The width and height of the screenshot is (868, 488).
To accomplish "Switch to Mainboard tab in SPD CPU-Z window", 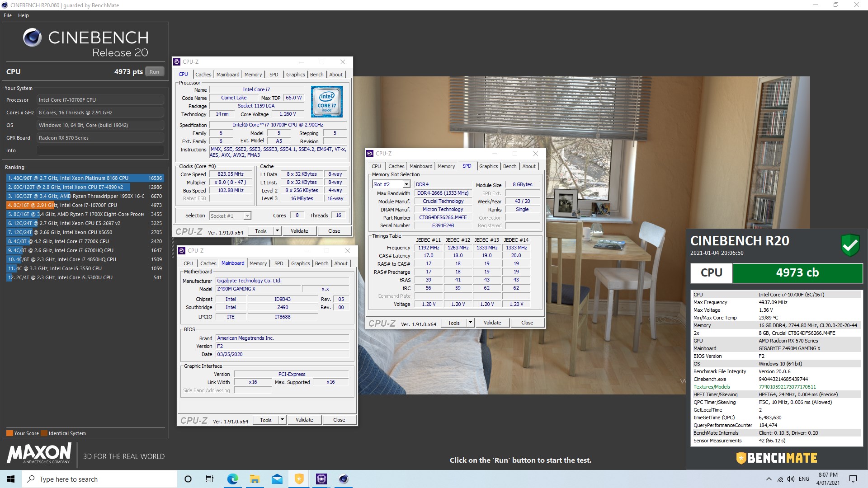I will tap(421, 166).
